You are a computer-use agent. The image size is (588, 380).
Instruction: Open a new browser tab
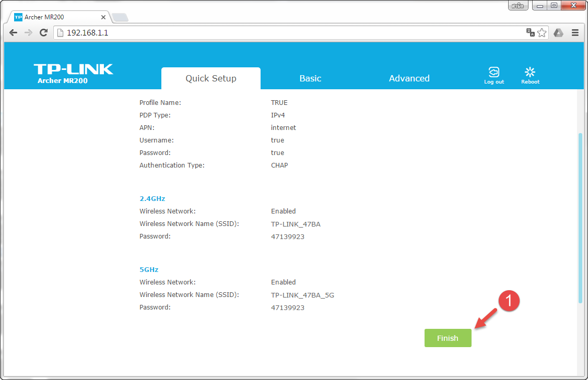(x=120, y=17)
